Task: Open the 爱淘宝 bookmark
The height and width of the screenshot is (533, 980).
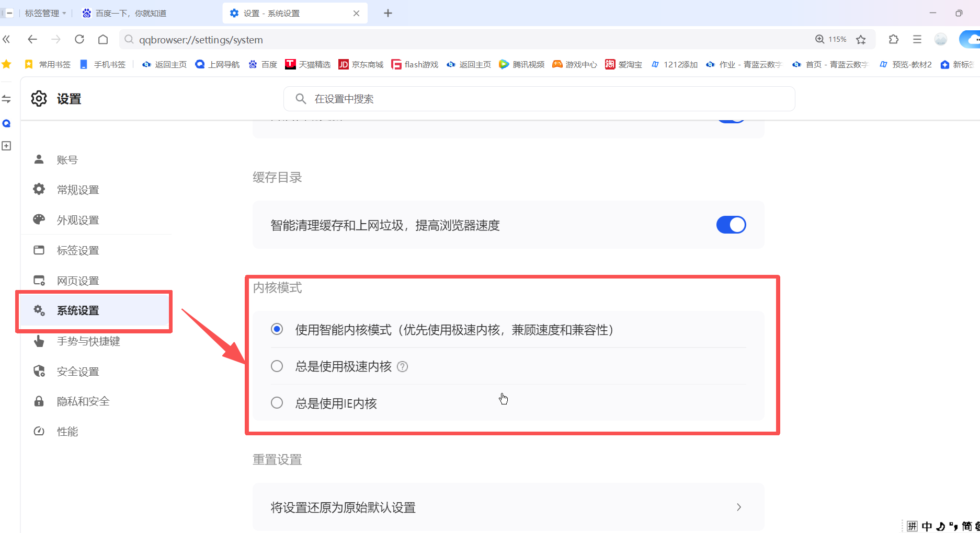Action: 623,64
